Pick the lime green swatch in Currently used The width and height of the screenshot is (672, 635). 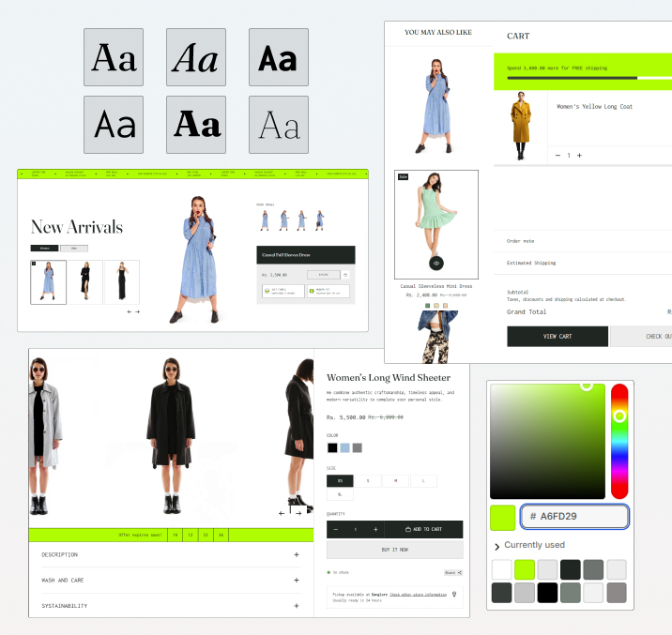coord(525,569)
